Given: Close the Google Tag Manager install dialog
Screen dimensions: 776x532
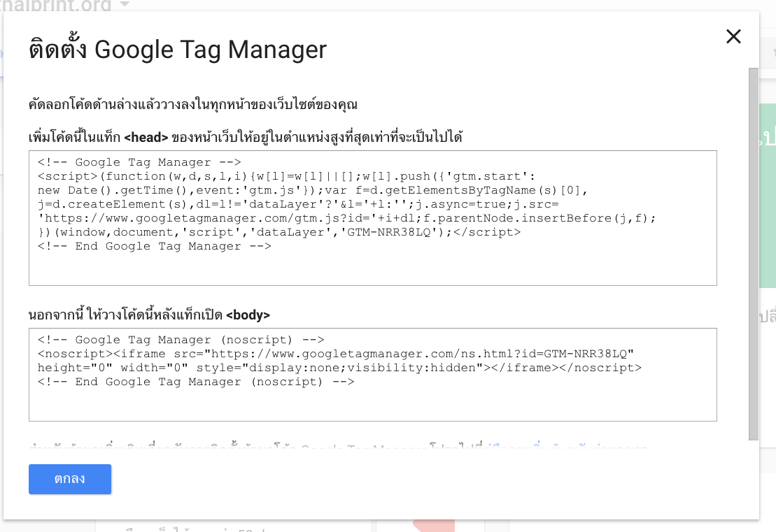Looking at the screenshot, I should coord(733,37).
